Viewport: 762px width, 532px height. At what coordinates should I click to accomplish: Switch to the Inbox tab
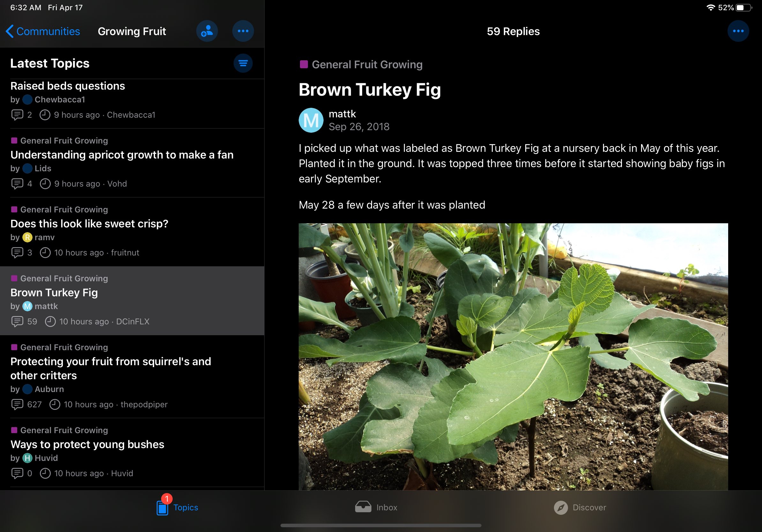click(376, 507)
